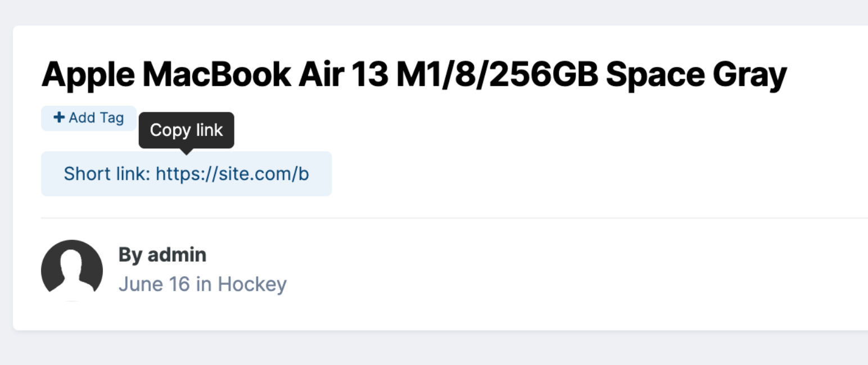Click "Space Gray" in the title
This screenshot has width=868, height=365.
coord(696,75)
